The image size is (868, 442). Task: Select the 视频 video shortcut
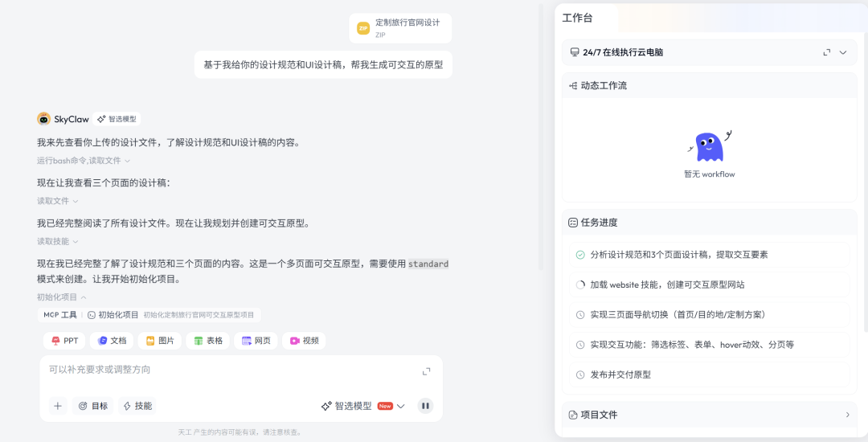point(304,341)
